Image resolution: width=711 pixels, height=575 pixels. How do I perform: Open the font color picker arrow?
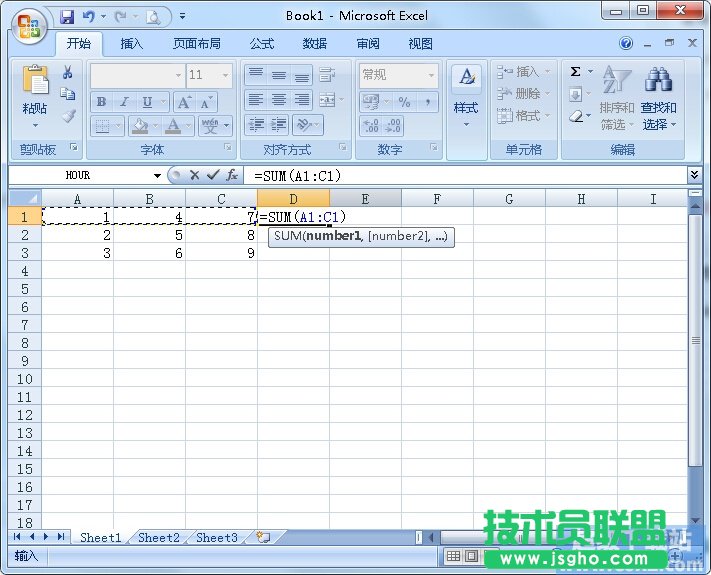[189, 127]
